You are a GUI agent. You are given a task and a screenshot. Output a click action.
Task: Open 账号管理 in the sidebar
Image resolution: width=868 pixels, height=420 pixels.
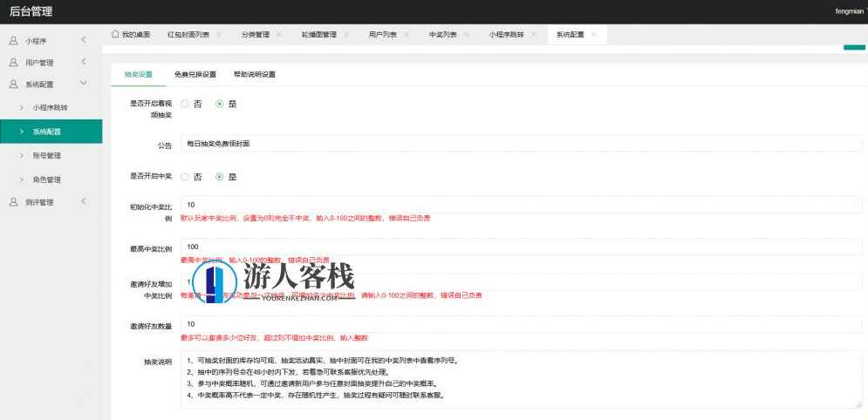pos(51,155)
